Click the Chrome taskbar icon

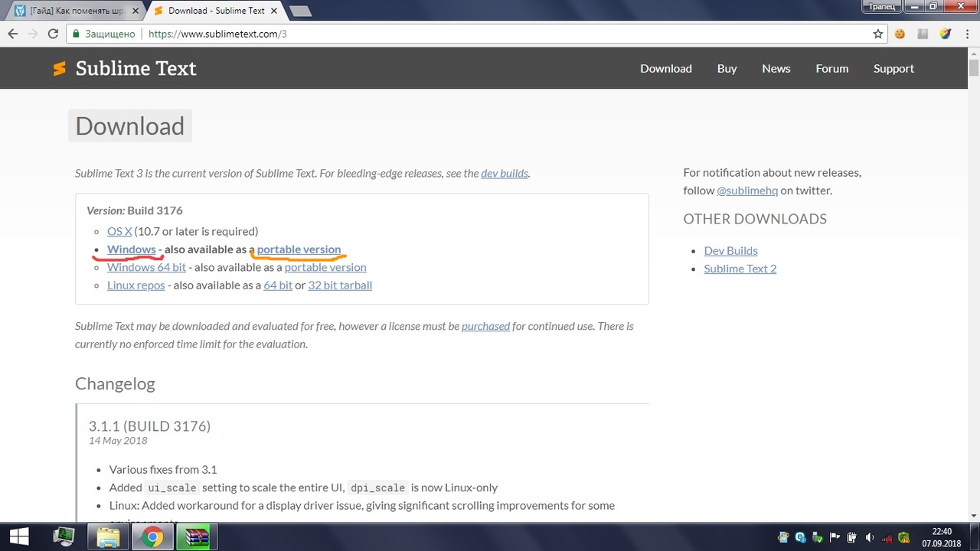tap(153, 537)
